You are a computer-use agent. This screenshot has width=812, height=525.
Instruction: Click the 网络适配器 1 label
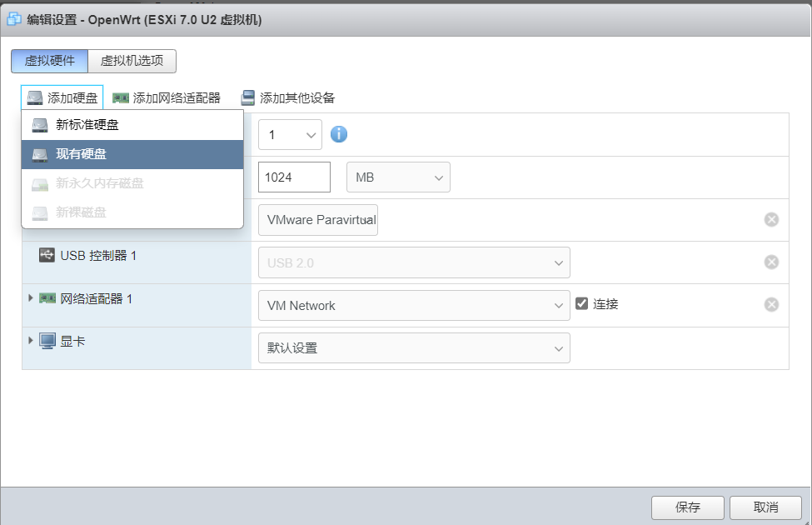pyautogui.click(x=97, y=298)
